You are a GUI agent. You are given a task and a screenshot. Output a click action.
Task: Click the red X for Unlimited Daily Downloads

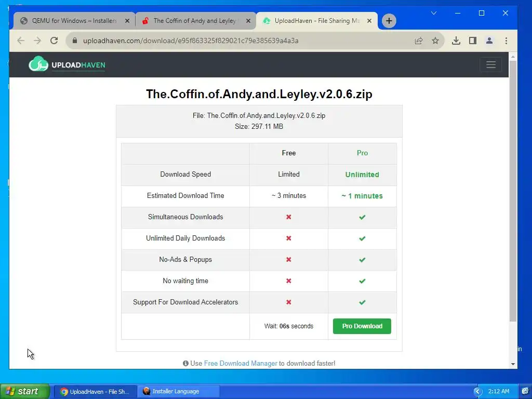pos(289,238)
